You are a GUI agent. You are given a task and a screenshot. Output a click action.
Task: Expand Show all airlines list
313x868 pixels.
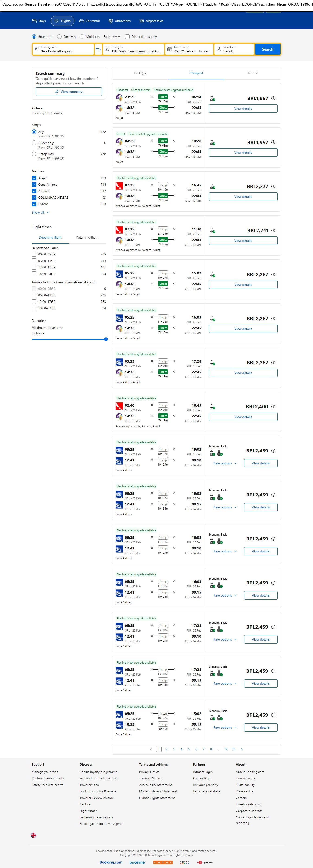coord(40,212)
